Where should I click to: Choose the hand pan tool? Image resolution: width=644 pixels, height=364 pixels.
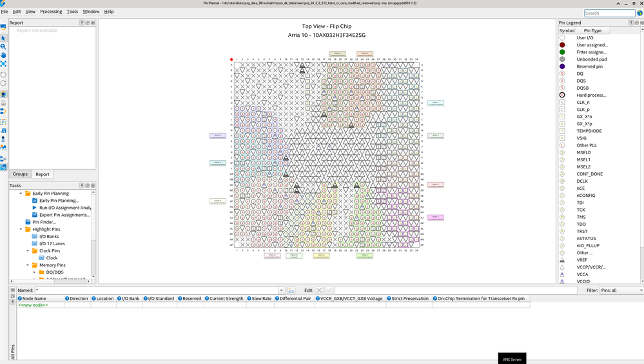point(3,55)
